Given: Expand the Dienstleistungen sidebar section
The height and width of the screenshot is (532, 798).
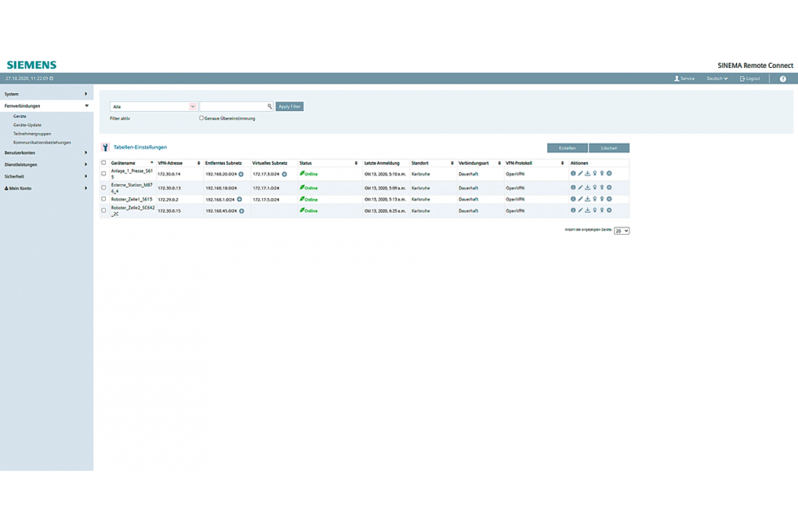Looking at the screenshot, I should [x=47, y=164].
